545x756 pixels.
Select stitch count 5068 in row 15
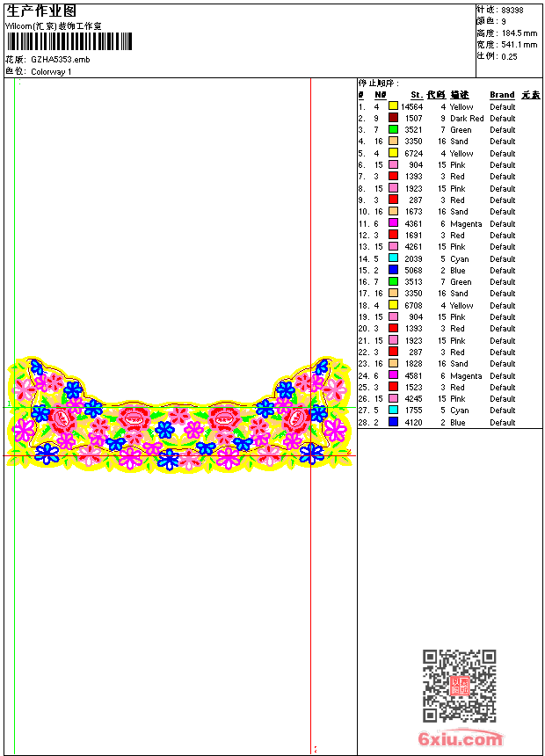pyautogui.click(x=414, y=271)
